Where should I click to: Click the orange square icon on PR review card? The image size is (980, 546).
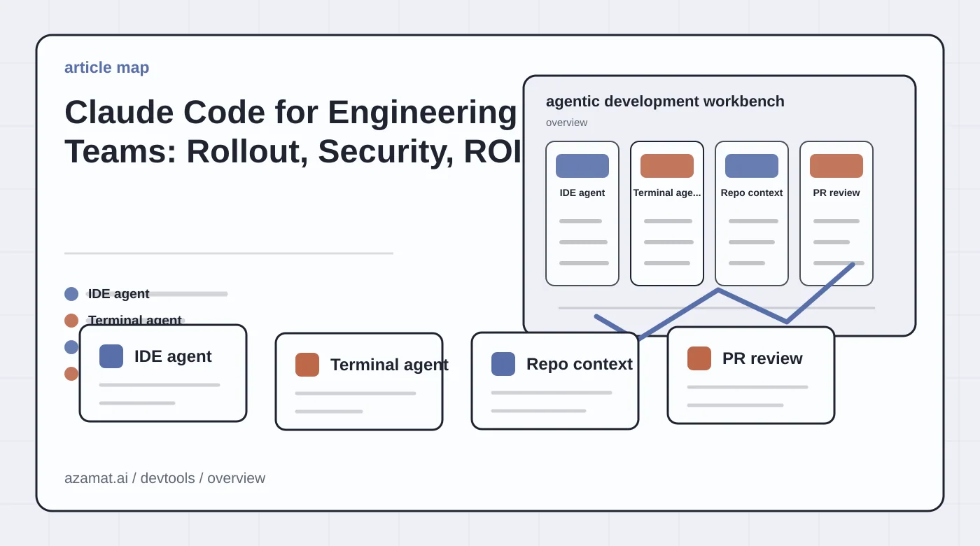click(x=699, y=358)
